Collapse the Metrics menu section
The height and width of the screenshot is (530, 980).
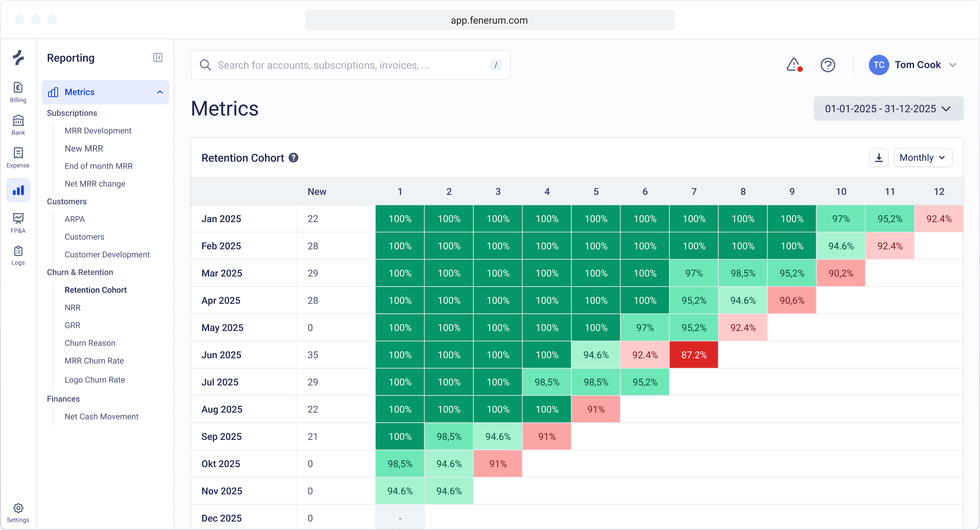[159, 92]
